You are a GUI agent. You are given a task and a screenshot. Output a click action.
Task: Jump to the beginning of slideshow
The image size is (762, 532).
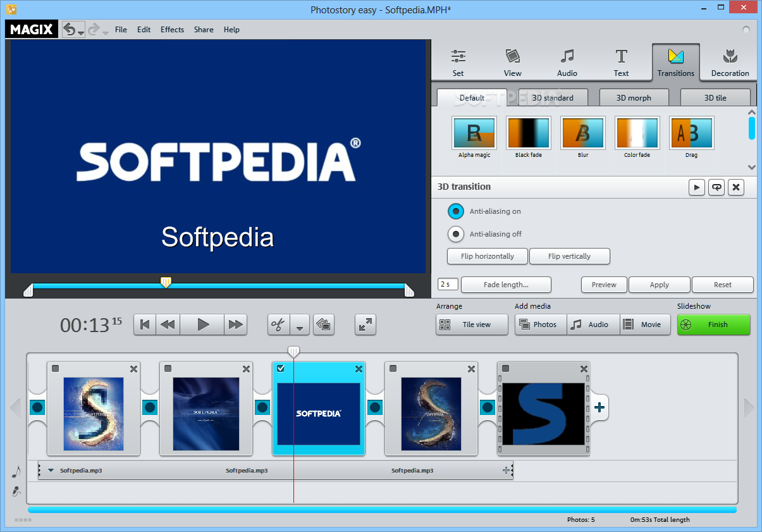click(x=145, y=325)
